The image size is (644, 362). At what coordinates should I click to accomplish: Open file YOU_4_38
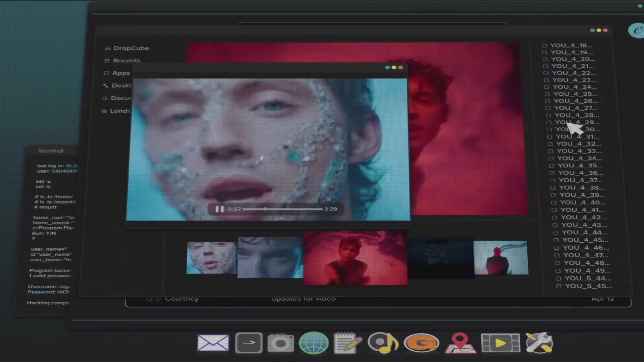click(x=582, y=188)
